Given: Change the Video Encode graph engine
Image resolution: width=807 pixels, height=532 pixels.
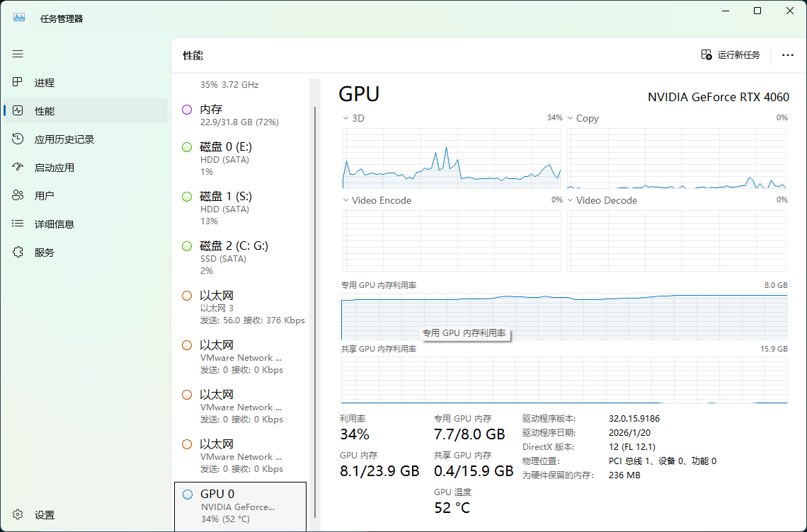Looking at the screenshot, I should [346, 201].
